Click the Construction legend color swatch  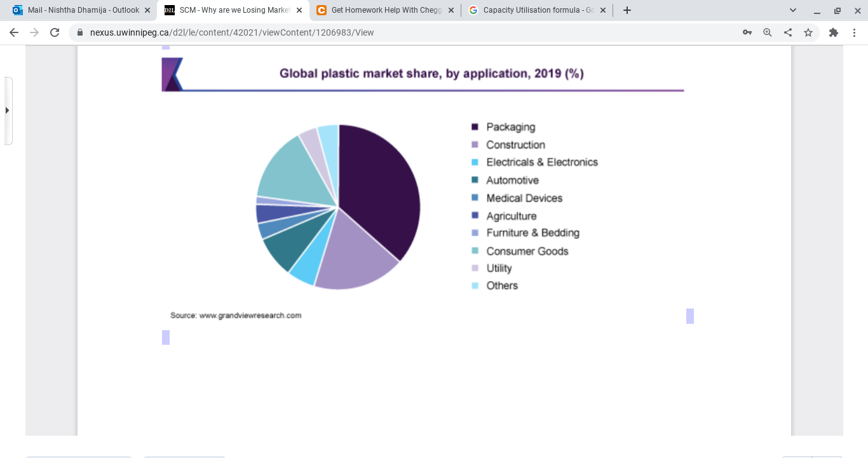coord(475,145)
